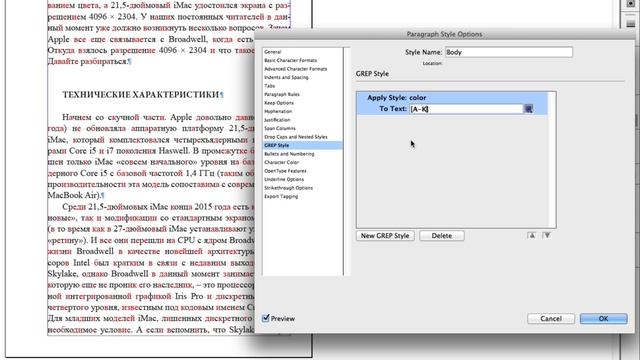Select Export Tagging section

pos(281,196)
